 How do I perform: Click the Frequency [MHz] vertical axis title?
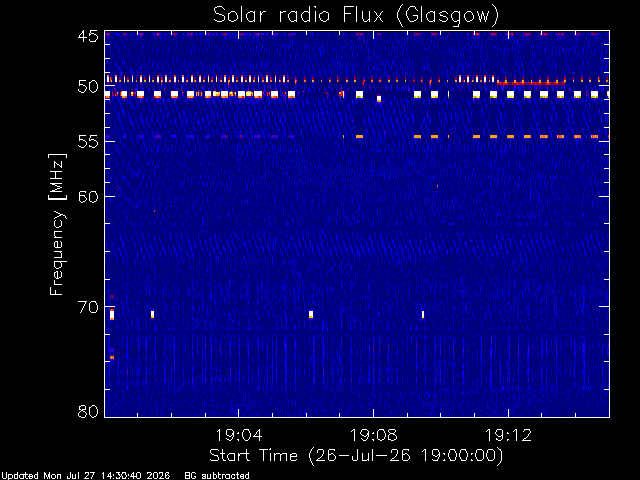[57, 224]
